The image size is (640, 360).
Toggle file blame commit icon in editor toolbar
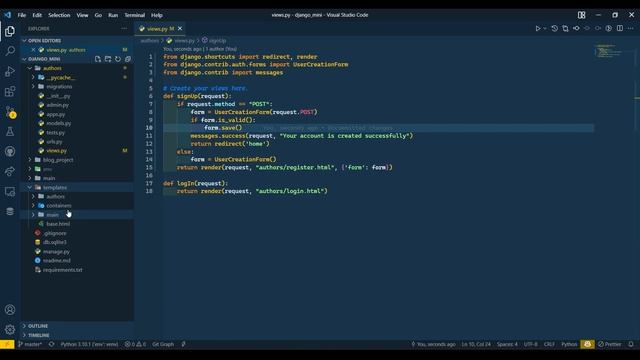tap(576, 29)
